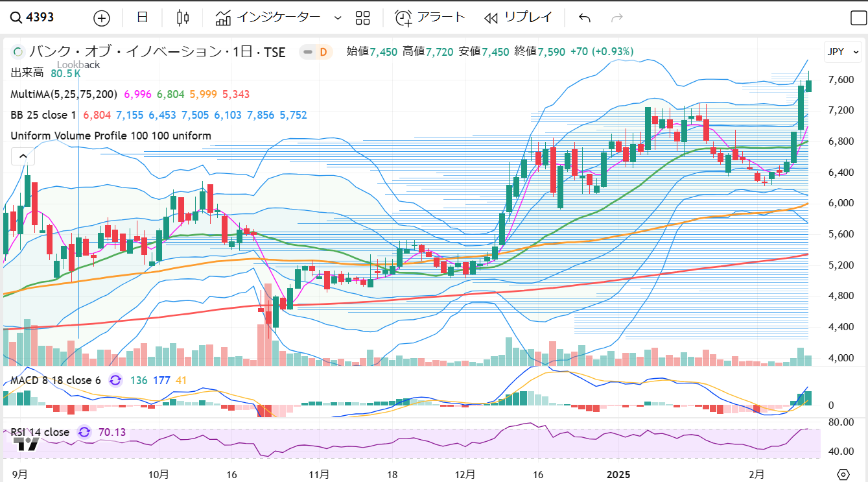
Task: Click the closing price value 7,590
Action: point(552,51)
